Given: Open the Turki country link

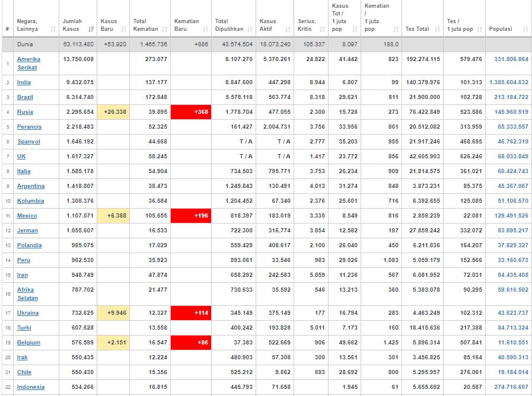Looking at the screenshot, I should (24, 328).
